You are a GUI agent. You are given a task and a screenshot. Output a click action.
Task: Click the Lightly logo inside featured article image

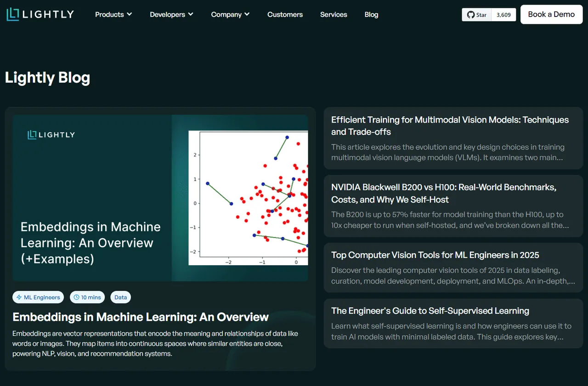tap(51, 134)
